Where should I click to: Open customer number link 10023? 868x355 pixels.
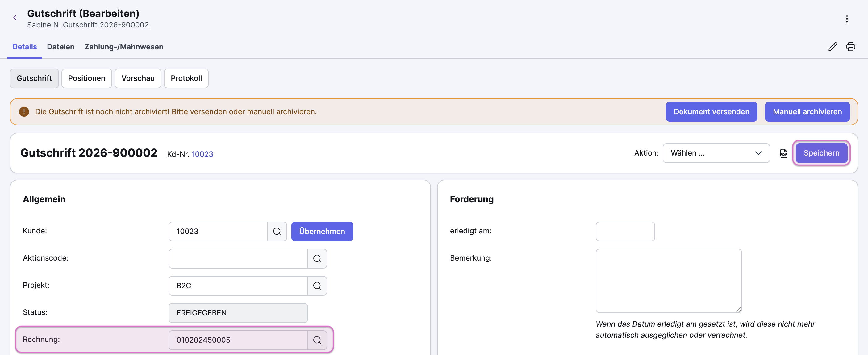point(202,154)
